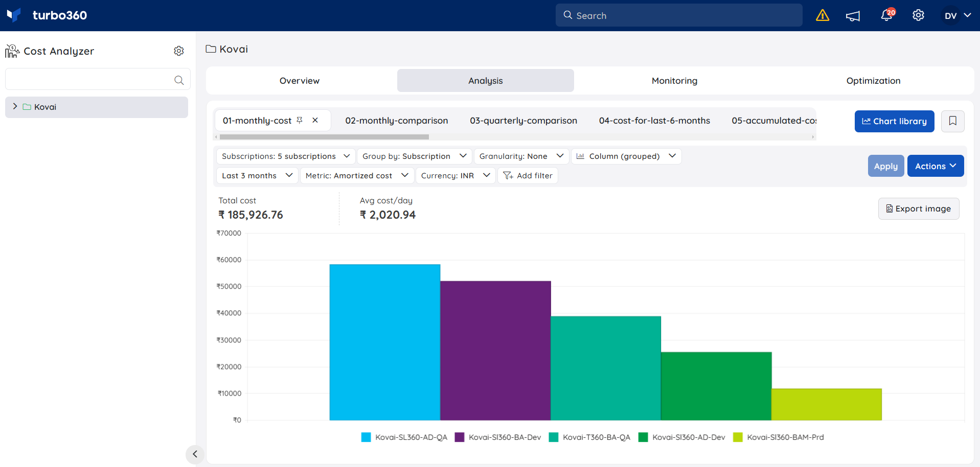Toggle Kovai-T360-BA-QA legend swatch
980x467 pixels.
(553, 437)
